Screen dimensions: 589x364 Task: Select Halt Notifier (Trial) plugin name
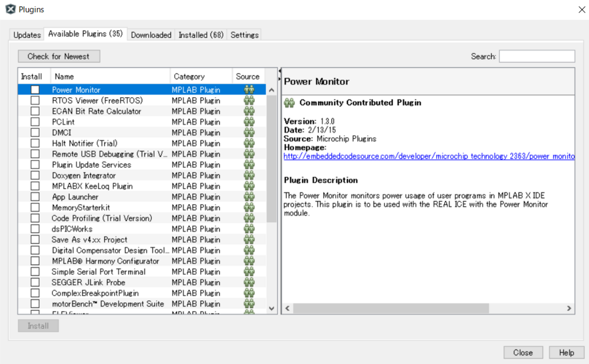pyautogui.click(x=85, y=143)
